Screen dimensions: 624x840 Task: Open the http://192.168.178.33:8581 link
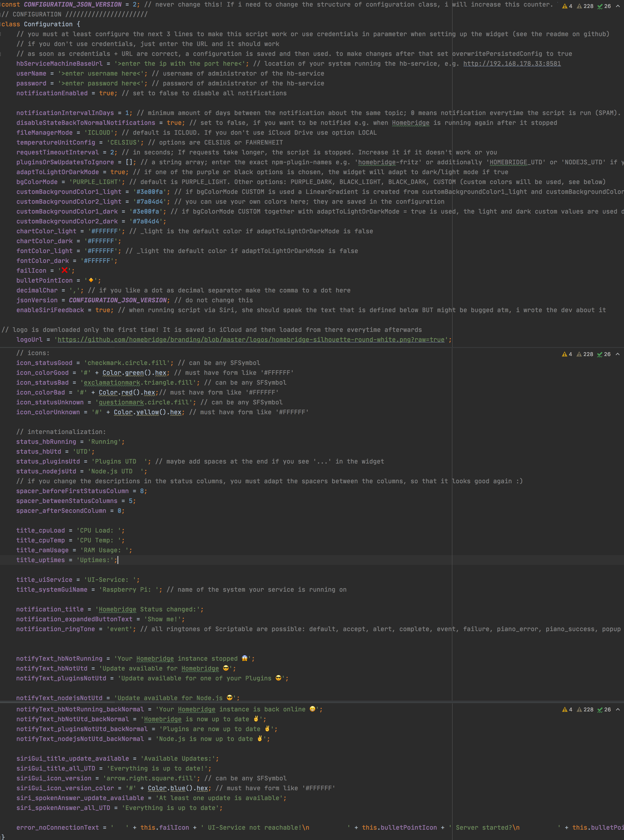(x=512, y=63)
